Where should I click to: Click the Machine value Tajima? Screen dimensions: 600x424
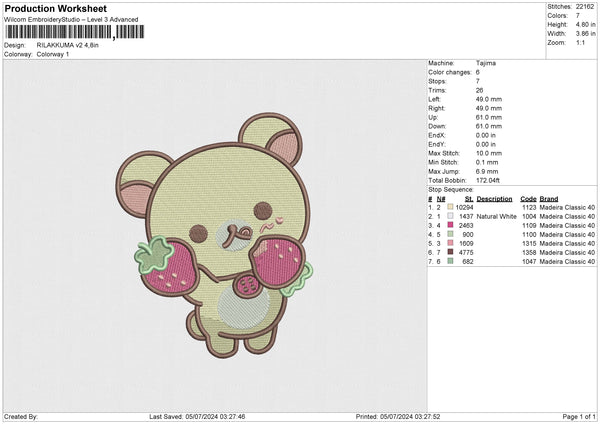tap(487, 63)
